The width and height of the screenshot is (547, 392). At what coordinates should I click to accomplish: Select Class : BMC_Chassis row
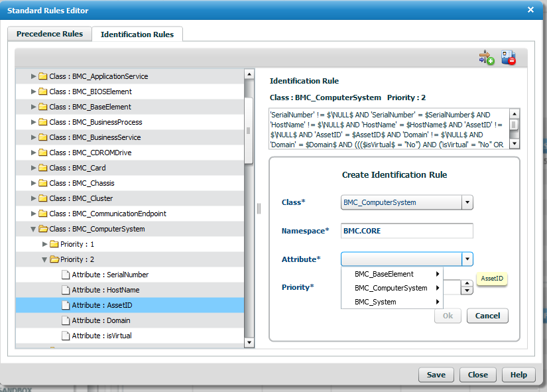pos(130,183)
